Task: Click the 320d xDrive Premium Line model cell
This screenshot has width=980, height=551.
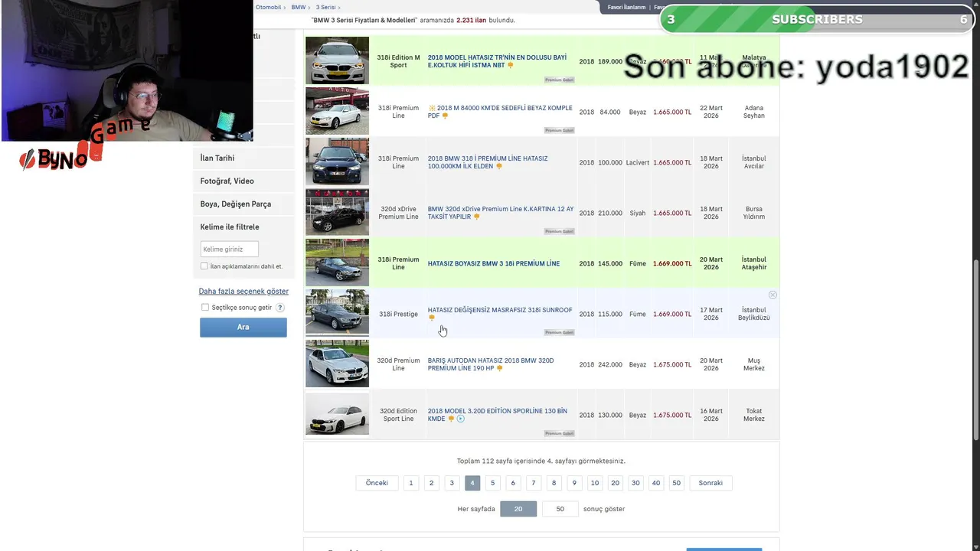Action: 398,213
